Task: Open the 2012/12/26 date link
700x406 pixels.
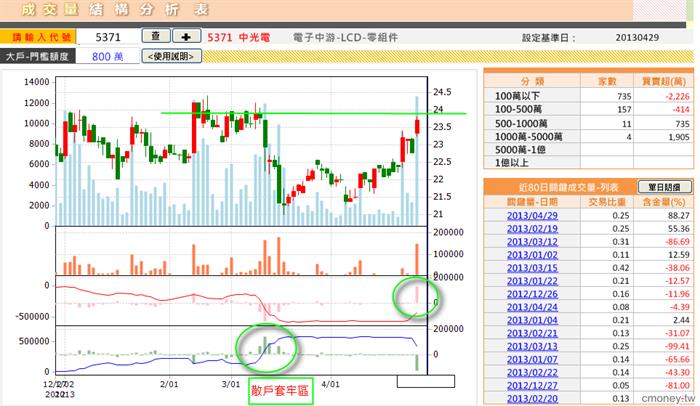Action: point(532,294)
